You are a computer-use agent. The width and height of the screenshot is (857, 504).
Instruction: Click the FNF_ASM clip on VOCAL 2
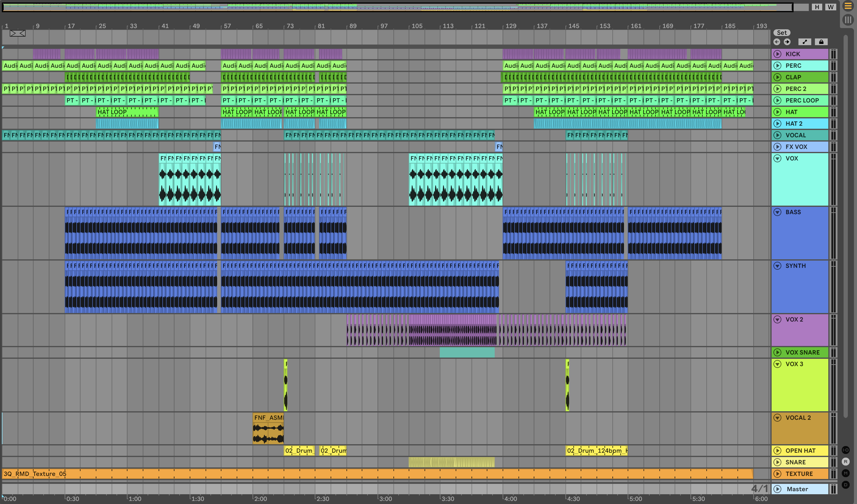(x=268, y=418)
